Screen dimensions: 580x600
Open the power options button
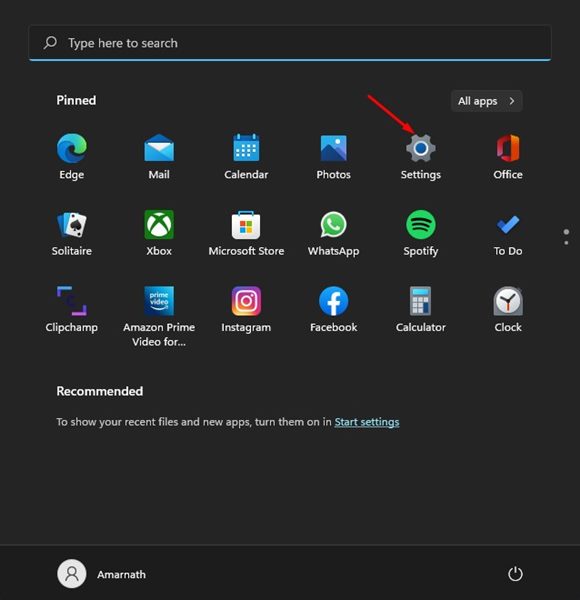click(x=515, y=574)
